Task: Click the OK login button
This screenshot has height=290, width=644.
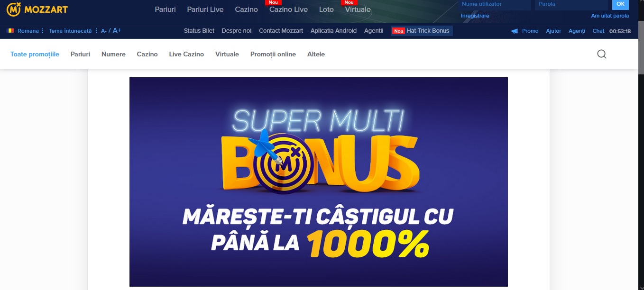Action: [x=620, y=4]
